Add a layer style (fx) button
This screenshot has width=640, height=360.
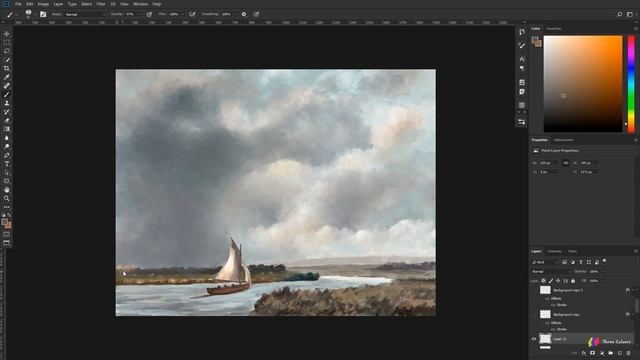584,353
